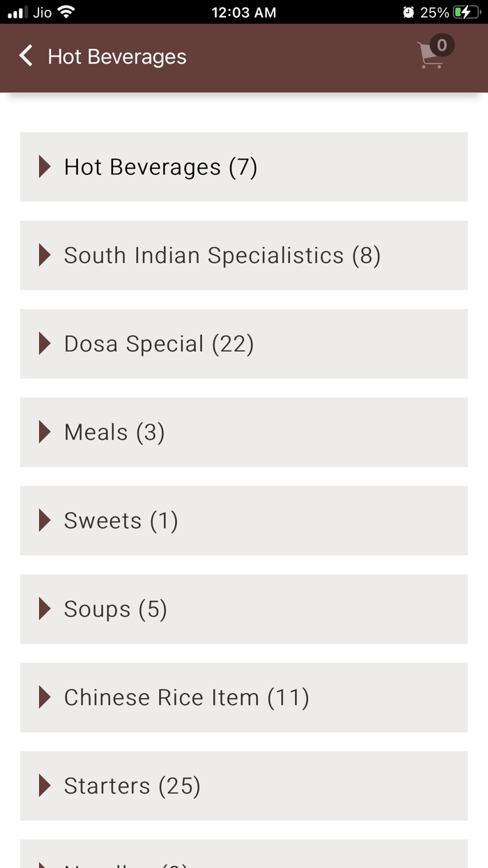This screenshot has height=868, width=488.
Task: Expand the Hot Beverages category
Action: click(x=160, y=167)
